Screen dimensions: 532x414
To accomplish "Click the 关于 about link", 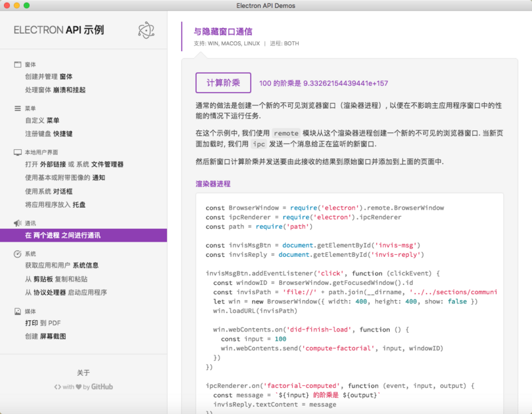I will coord(84,373).
